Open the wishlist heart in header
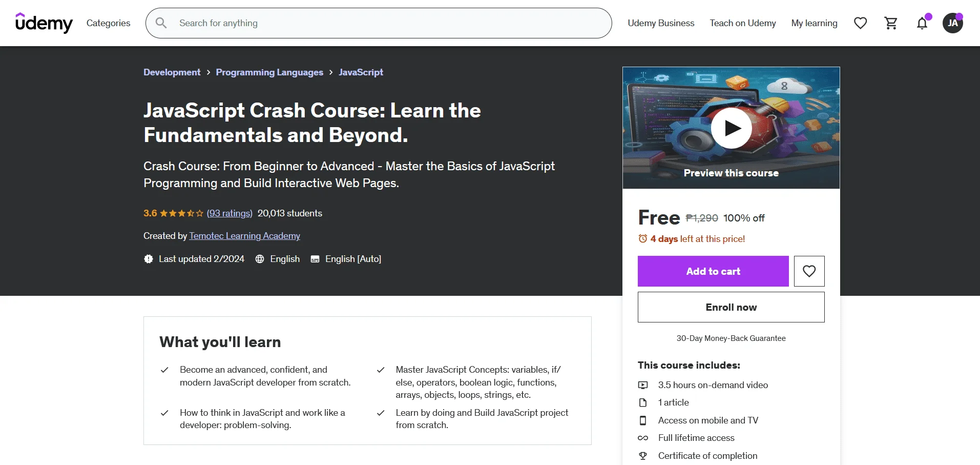The image size is (980, 465). (x=861, y=23)
